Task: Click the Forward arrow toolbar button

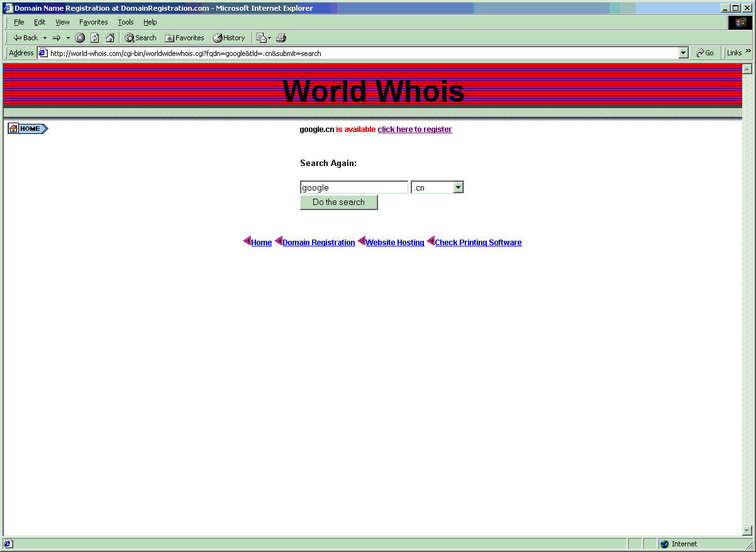Action: [57, 38]
